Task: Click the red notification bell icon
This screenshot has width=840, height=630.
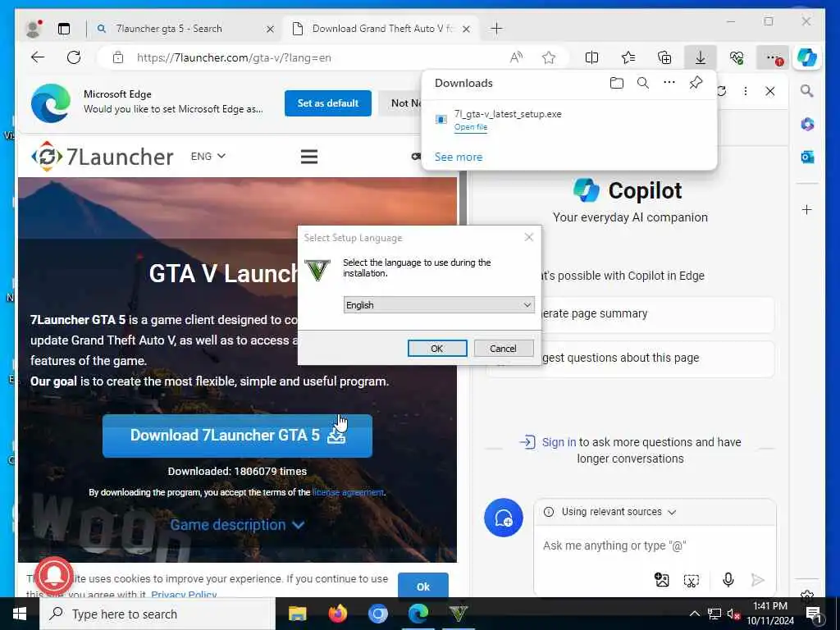Action: point(53,576)
